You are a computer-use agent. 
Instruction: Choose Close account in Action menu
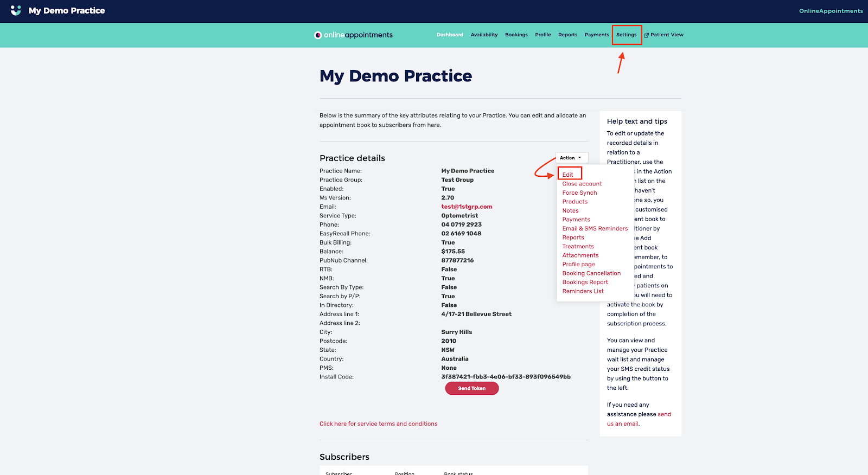click(582, 184)
